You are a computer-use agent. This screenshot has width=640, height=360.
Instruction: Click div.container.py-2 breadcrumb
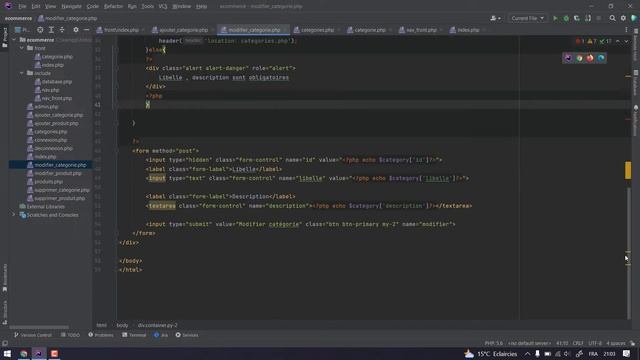click(158, 325)
